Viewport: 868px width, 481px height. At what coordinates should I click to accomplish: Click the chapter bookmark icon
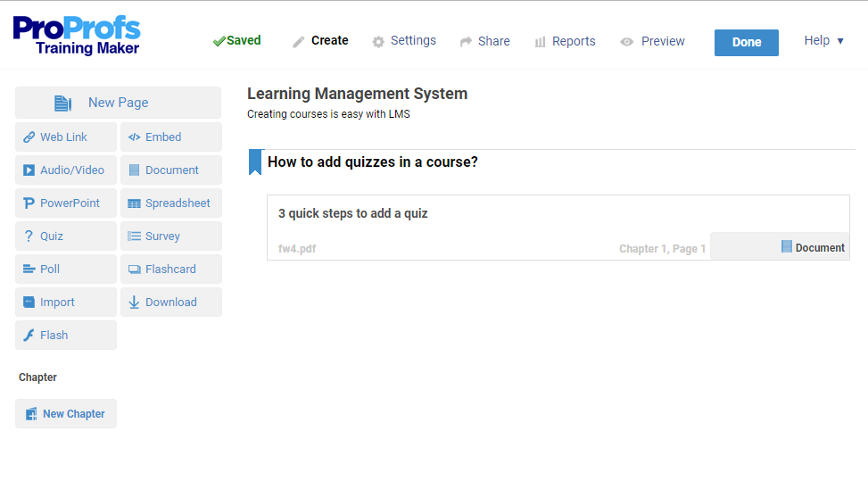pyautogui.click(x=255, y=162)
